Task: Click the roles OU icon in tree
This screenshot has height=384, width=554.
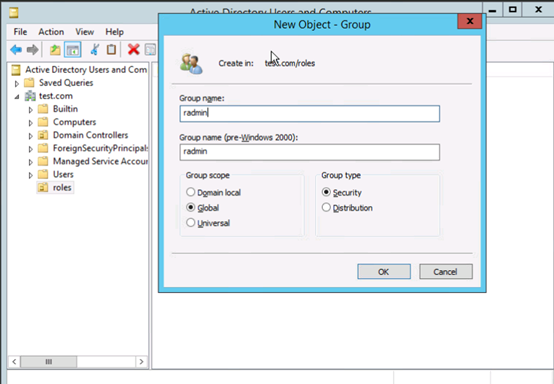Action: [x=43, y=188]
